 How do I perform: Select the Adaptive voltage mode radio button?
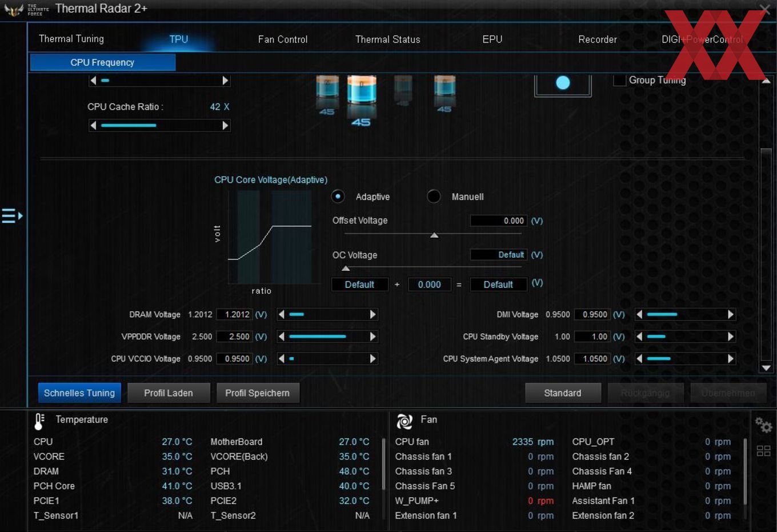(x=338, y=197)
